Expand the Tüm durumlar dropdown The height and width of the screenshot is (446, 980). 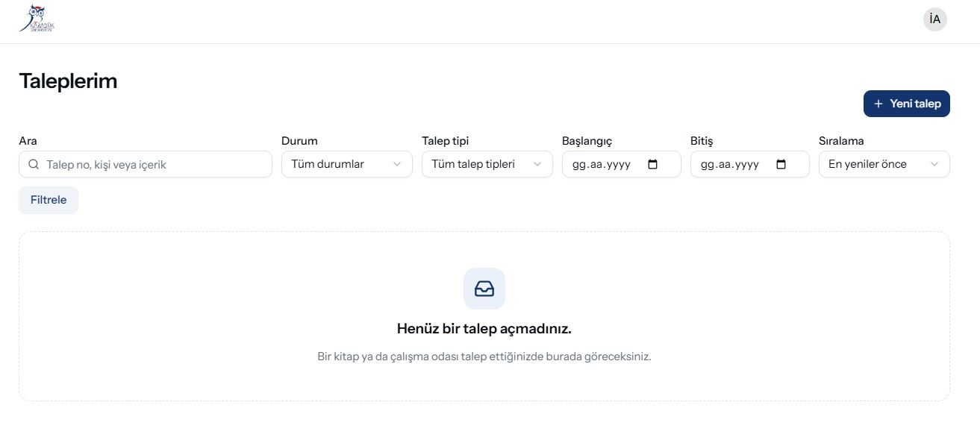(x=347, y=164)
